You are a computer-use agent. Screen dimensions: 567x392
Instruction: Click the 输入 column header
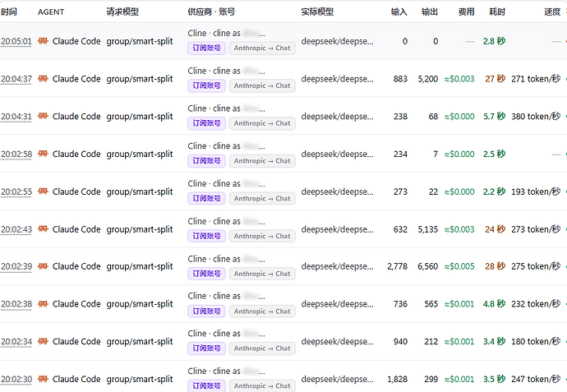(399, 12)
